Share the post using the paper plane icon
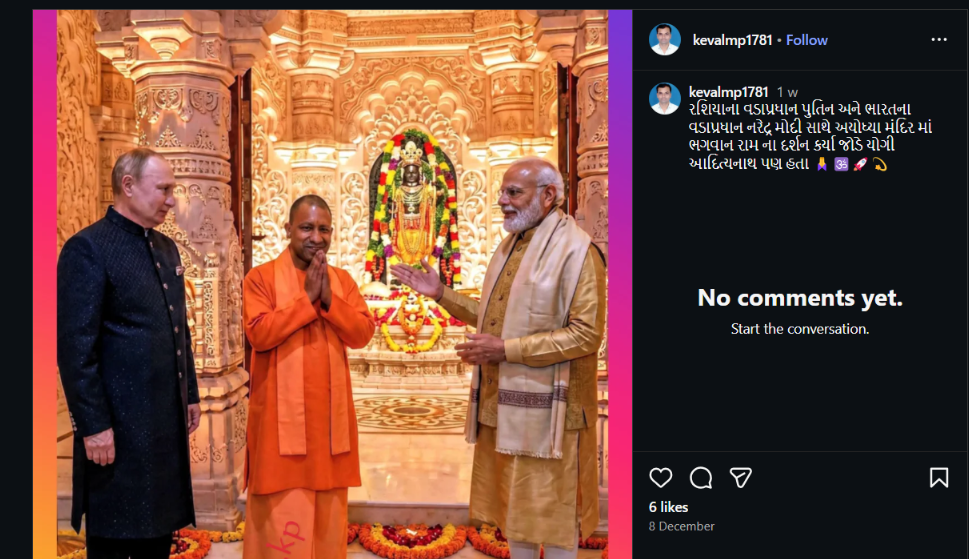Image resolution: width=969 pixels, height=559 pixels. [740, 478]
